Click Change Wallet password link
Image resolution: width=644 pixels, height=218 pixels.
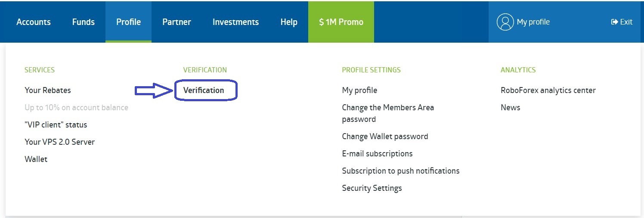point(385,137)
